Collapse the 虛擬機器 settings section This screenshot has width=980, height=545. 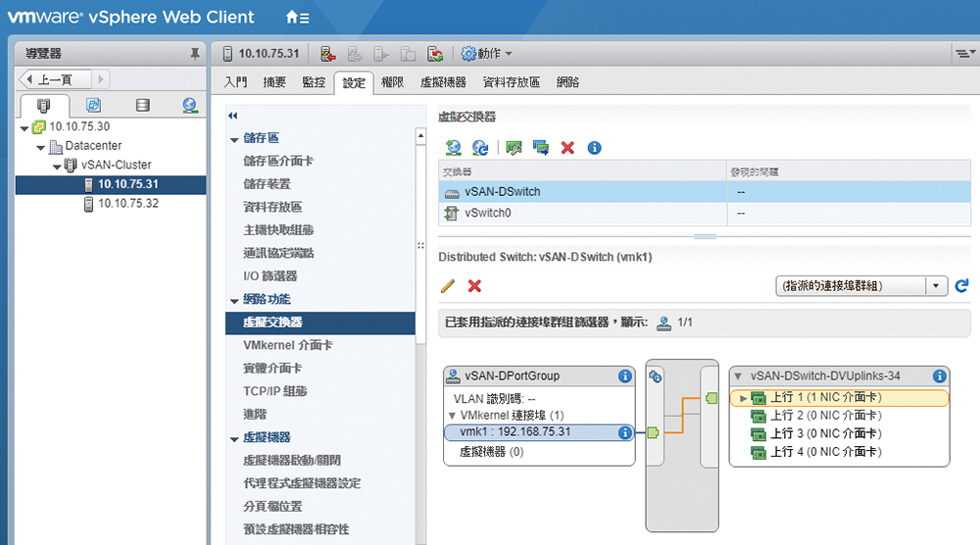(x=234, y=439)
